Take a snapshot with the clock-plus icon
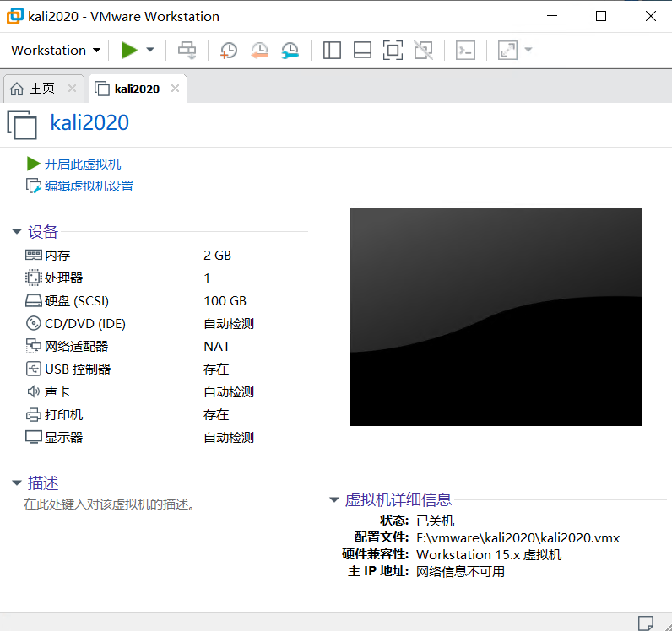This screenshot has width=672, height=631. tap(229, 50)
